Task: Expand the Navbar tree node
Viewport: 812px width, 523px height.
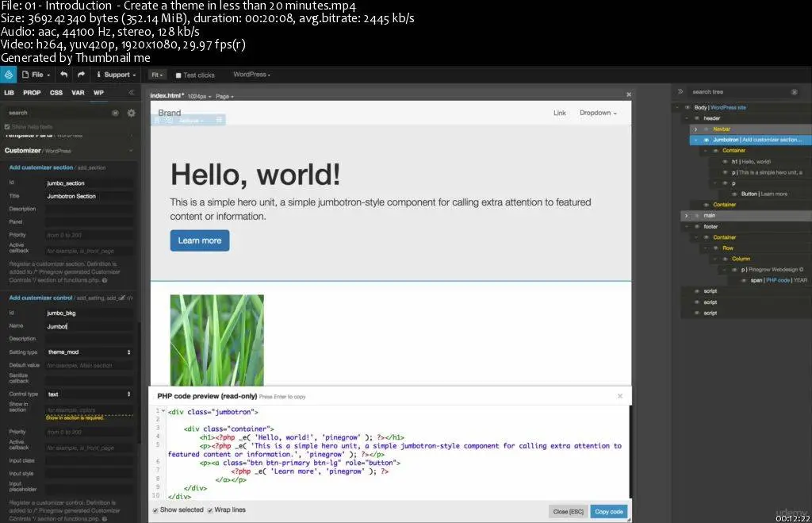Action: 695,129
